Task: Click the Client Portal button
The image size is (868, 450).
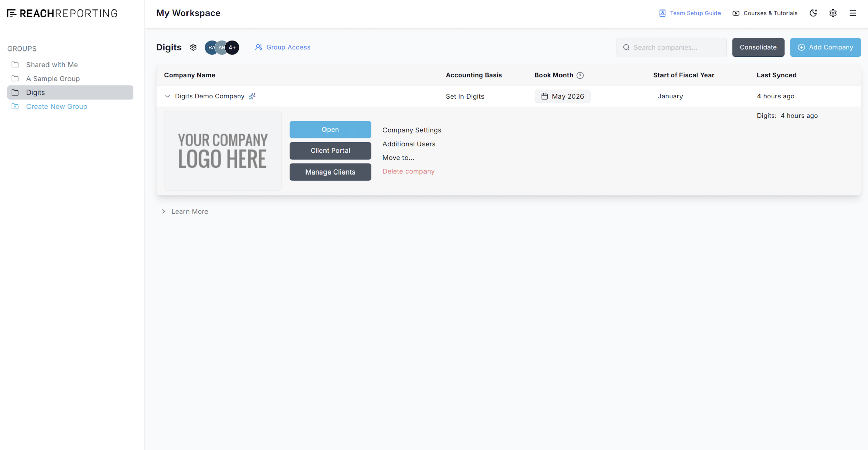Action: [330, 150]
